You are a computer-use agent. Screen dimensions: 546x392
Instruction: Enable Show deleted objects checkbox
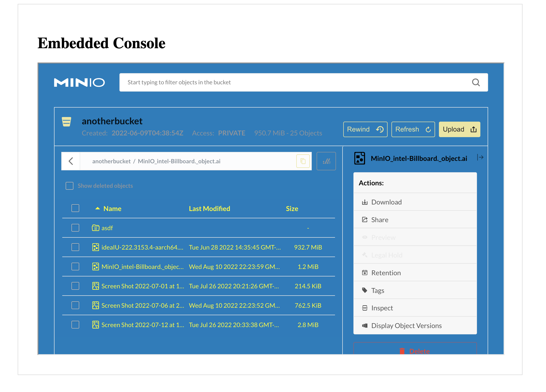[70, 186]
